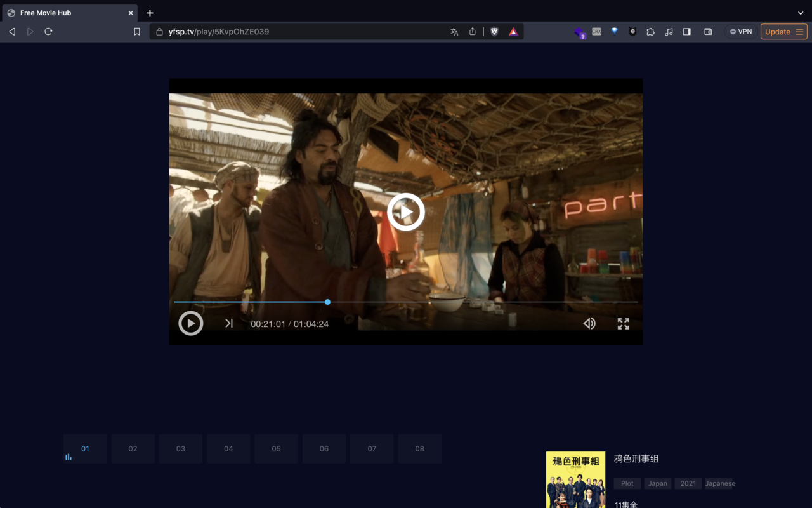Image resolution: width=812 pixels, height=508 pixels.
Task: Select episode 03
Action: click(x=181, y=449)
